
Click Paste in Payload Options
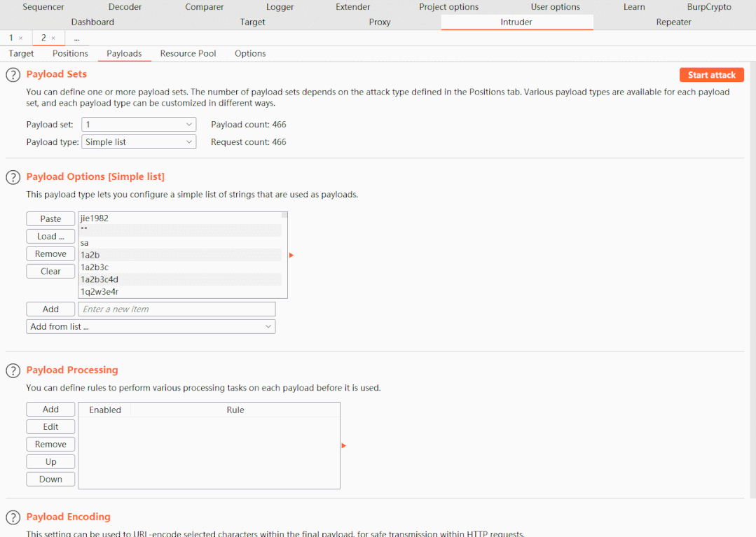(50, 218)
